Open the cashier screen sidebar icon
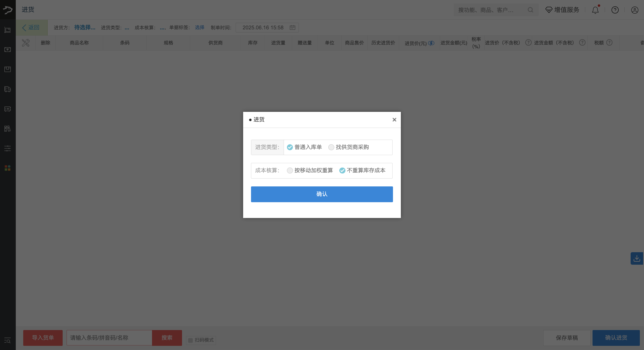This screenshot has width=644, height=350. (x=7, y=30)
